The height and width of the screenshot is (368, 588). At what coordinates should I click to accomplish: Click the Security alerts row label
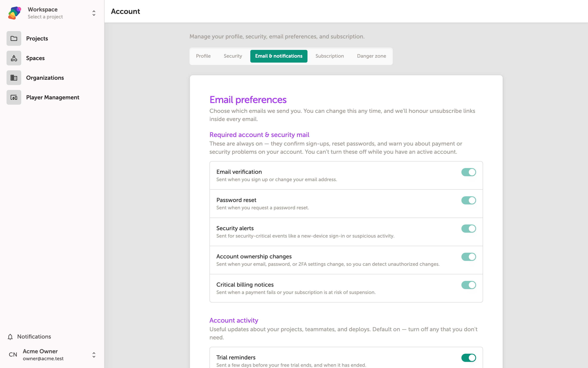(235, 228)
